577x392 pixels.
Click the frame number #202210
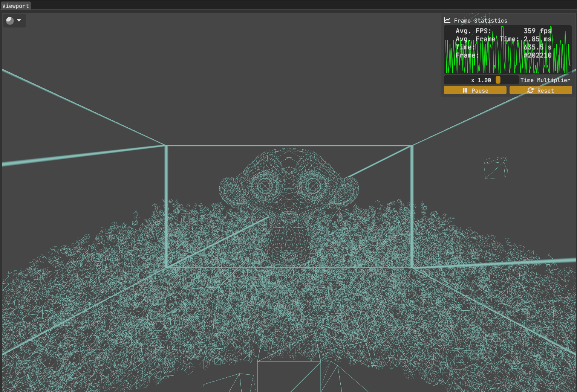[537, 55]
